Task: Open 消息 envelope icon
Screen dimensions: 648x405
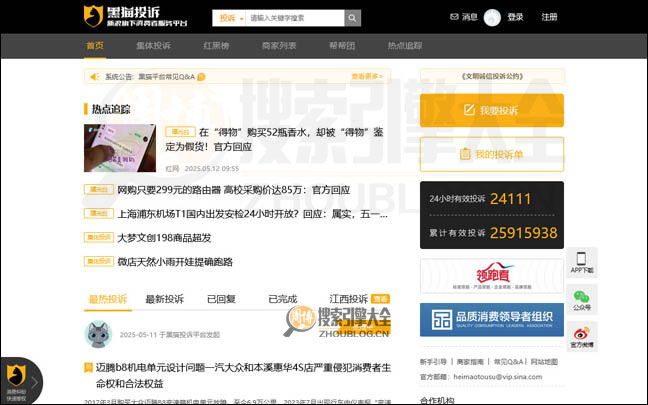Action: (x=454, y=17)
